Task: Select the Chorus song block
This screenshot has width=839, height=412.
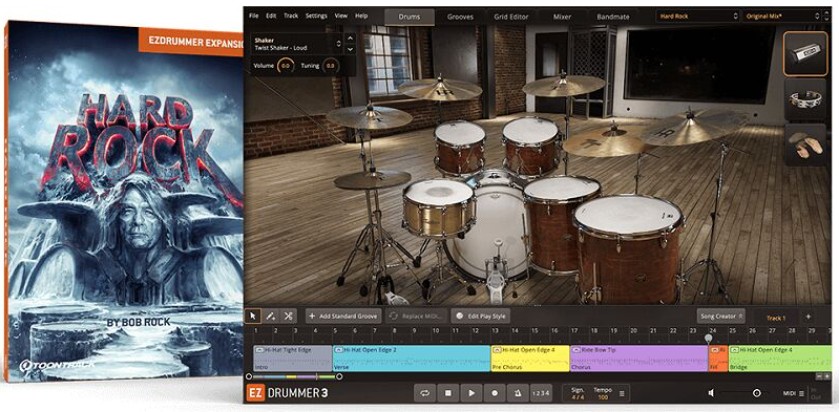Action: pyautogui.click(x=639, y=358)
